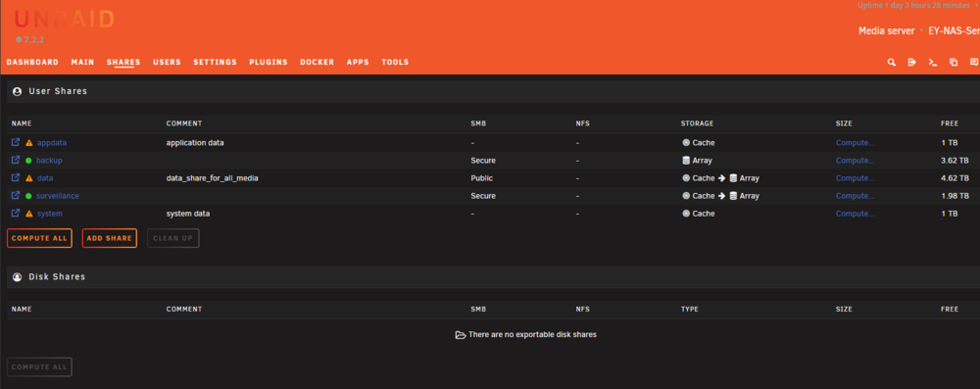Open the Settings menu
This screenshot has width=980, height=389.
(x=215, y=63)
